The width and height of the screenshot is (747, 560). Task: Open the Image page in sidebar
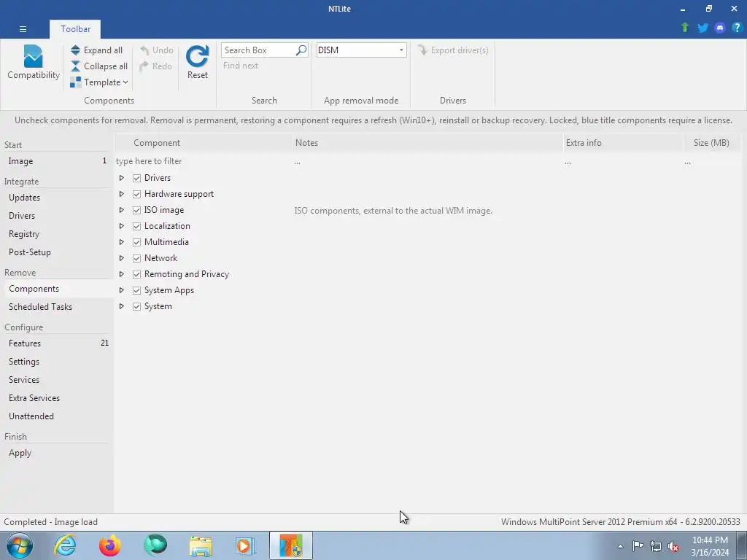(x=56, y=161)
